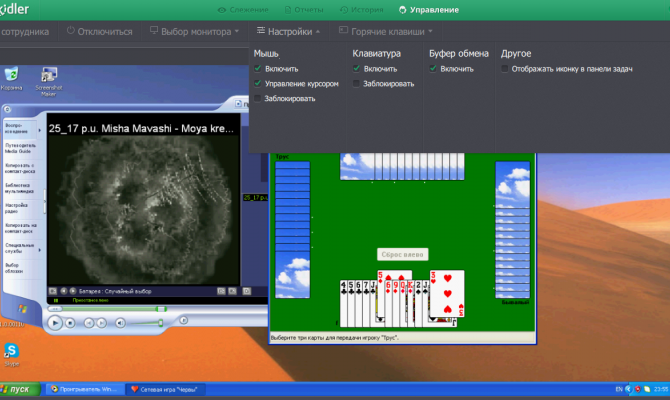Click the Previous track button
The width and height of the screenshot is (670, 400).
point(88,323)
